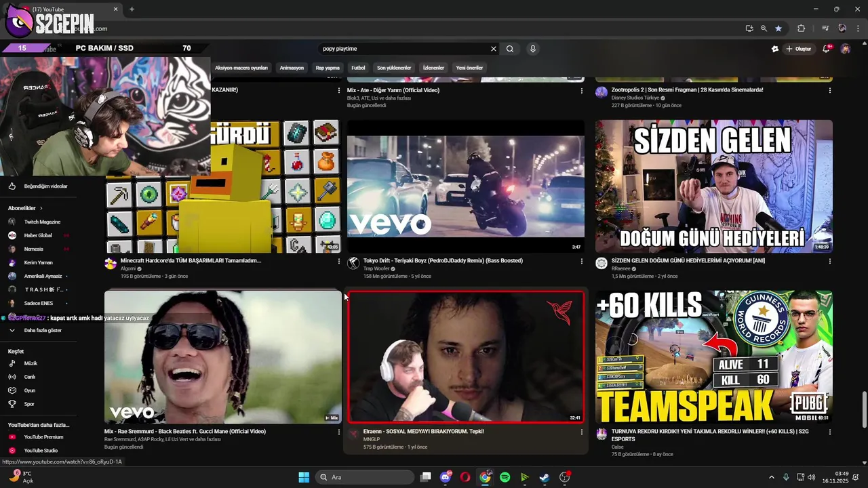The height and width of the screenshot is (488, 868).
Task: Click the sparkle icon left of Oluştur
Action: [x=775, y=49]
